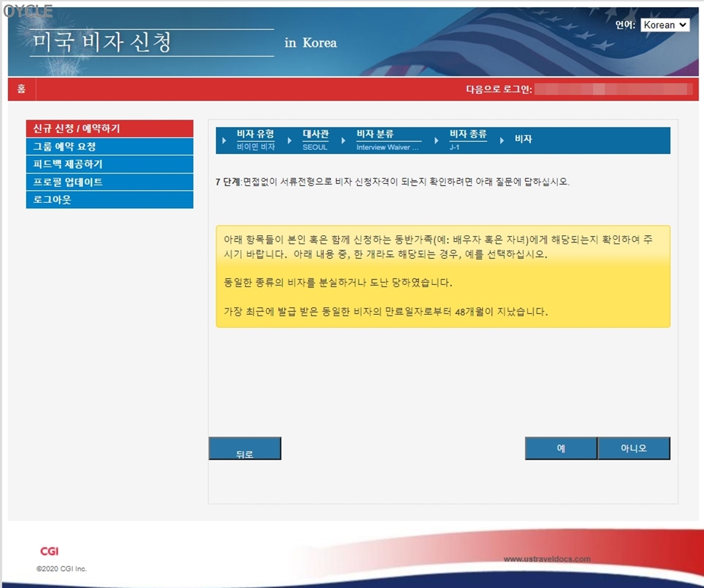Click the arrow icon before 대사관
Screen dimensions: 704x588
[x=290, y=141]
